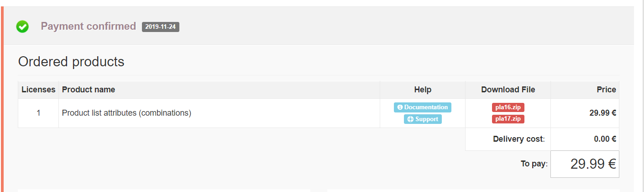The height and width of the screenshot is (192, 644).
Task: Select the Product list attributes (combinations) name
Action: pyautogui.click(x=126, y=113)
